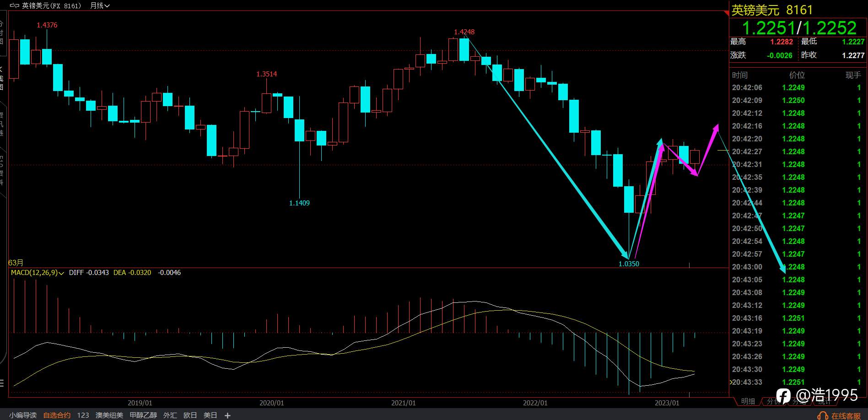Click the 现手 column header
This screenshot has height=420, width=868.
click(853, 75)
